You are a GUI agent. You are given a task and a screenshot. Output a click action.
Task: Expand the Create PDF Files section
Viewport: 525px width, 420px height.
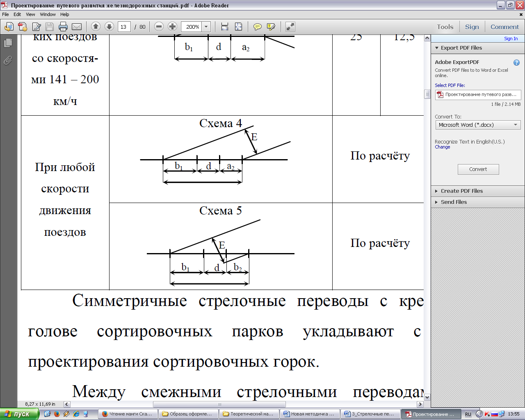click(x=461, y=191)
